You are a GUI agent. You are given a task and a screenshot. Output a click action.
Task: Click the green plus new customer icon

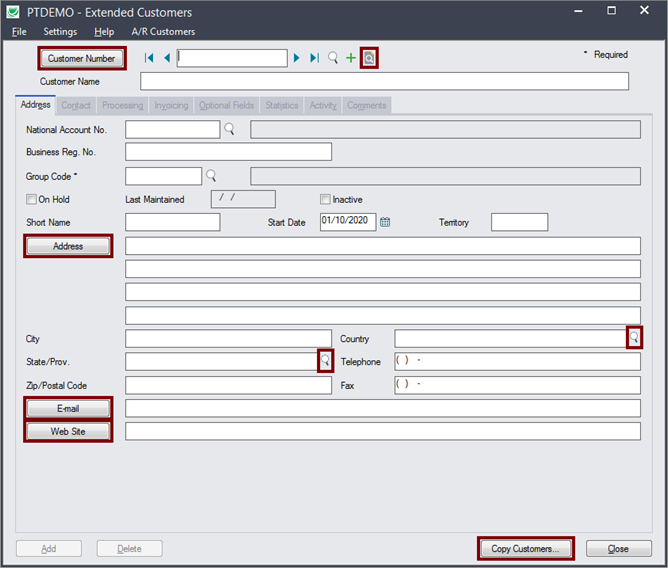[x=350, y=59]
